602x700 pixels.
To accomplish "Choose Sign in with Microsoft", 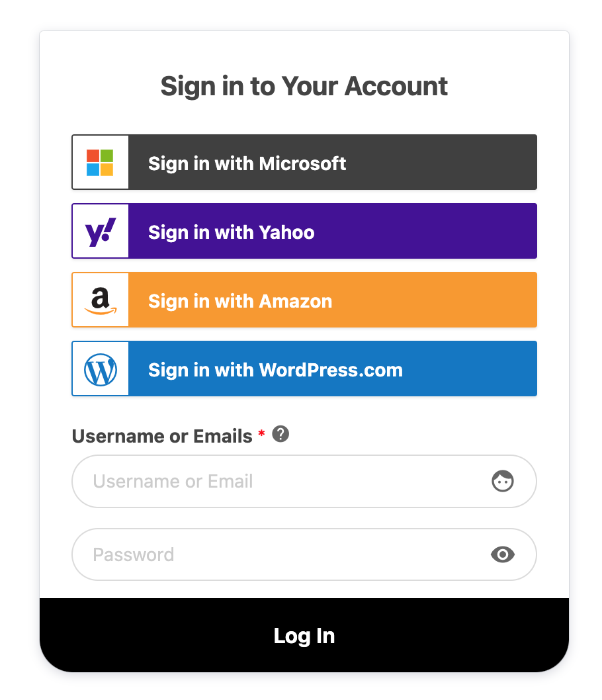I will coord(304,162).
